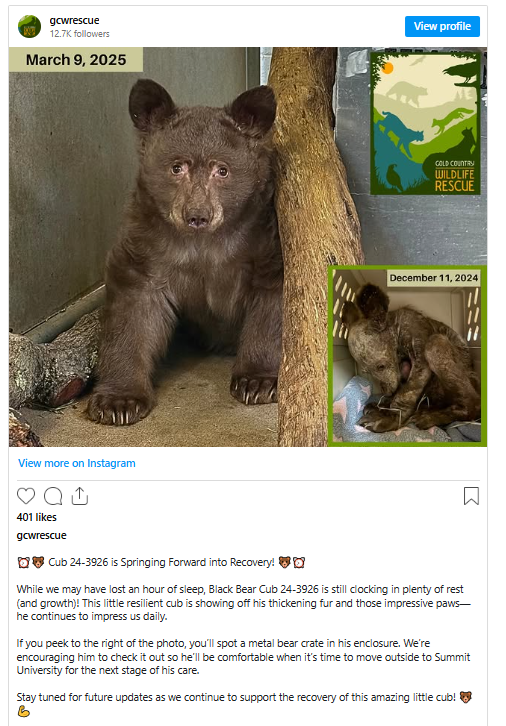Click the gcwrescue profile avatar
This screenshot has height=726, width=506.
[29, 26]
